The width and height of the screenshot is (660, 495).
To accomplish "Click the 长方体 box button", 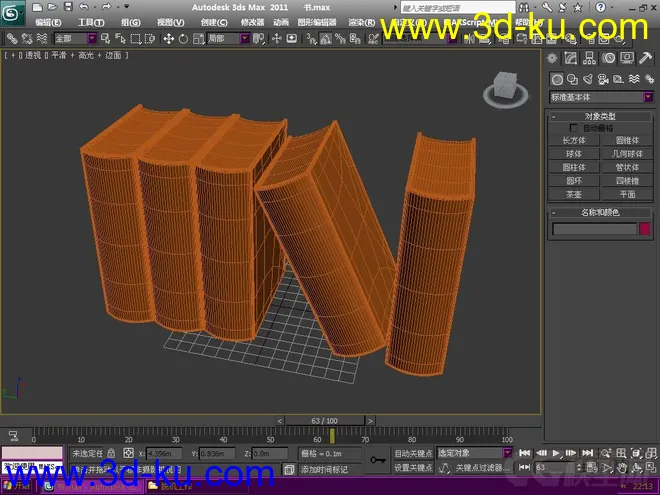I will tap(574, 141).
